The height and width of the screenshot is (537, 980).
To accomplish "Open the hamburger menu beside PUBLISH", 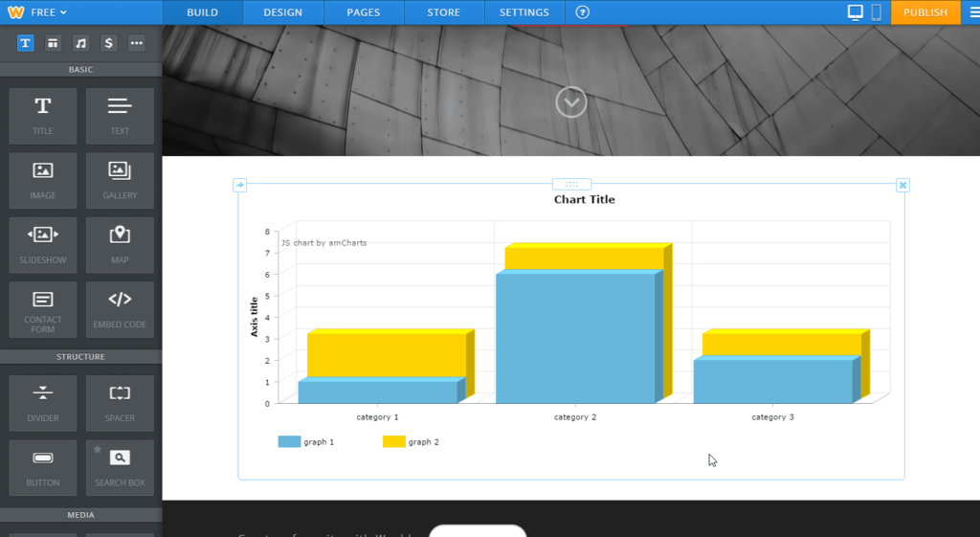I will (x=973, y=11).
